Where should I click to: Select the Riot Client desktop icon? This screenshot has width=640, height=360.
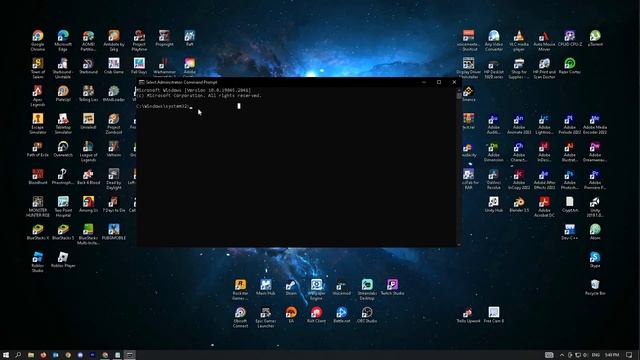pos(316,314)
